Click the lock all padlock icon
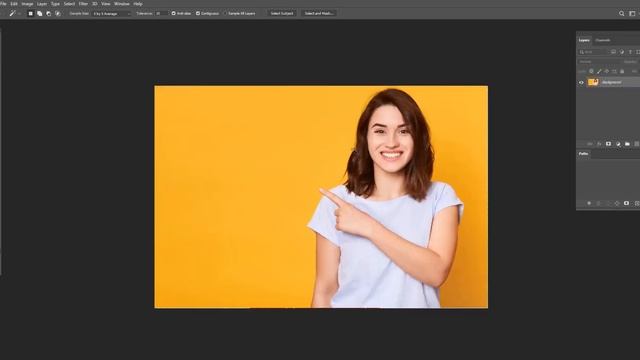The image size is (640, 360). [622, 71]
